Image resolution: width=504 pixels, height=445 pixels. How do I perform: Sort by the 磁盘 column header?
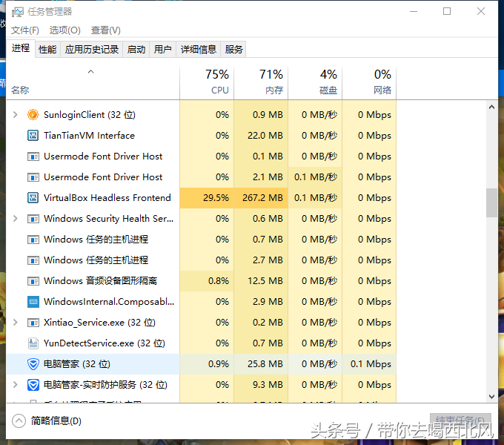pyautogui.click(x=315, y=83)
